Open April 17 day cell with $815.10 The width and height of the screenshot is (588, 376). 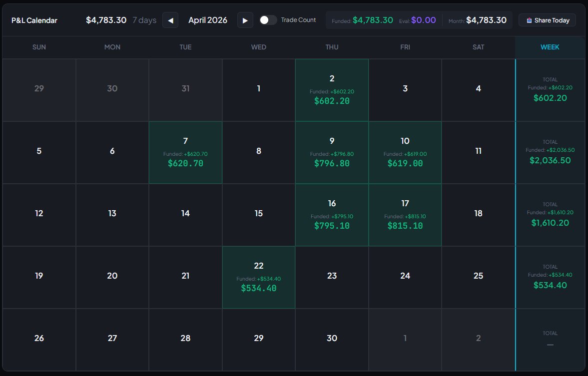405,215
